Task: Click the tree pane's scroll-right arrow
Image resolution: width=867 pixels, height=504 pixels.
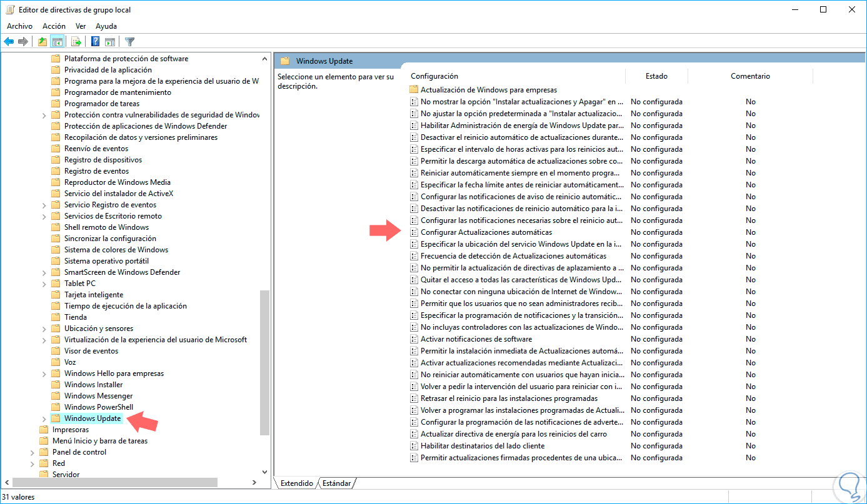Action: pos(254,483)
